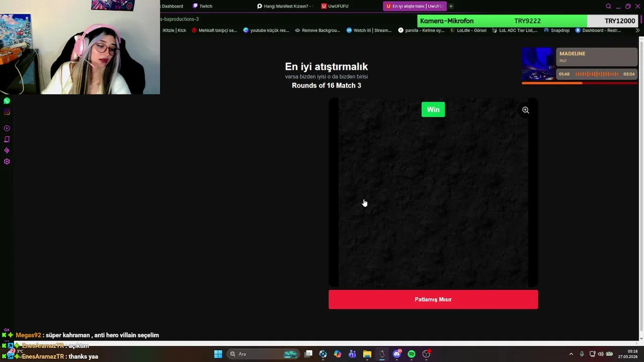Open Discord from the taskbar

point(396,354)
